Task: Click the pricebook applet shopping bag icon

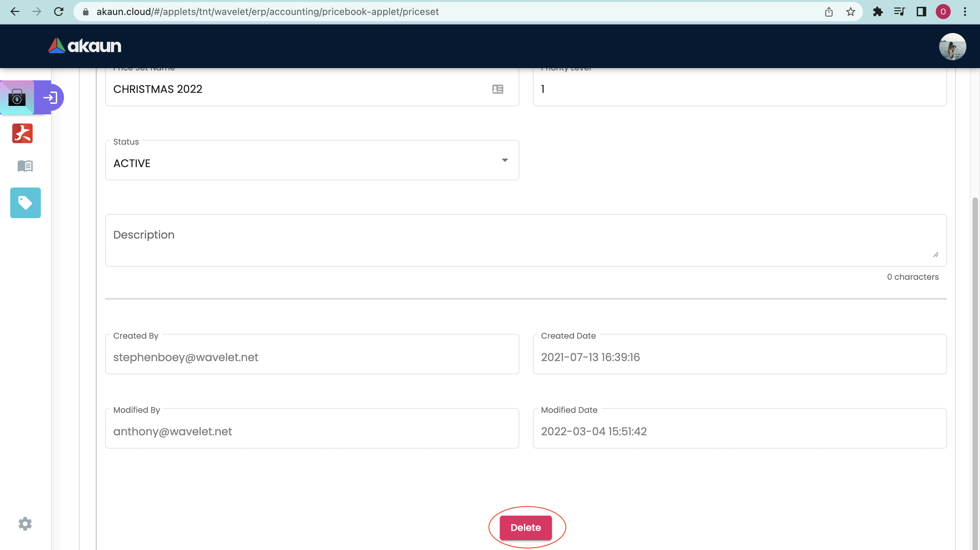Action: pyautogui.click(x=17, y=97)
